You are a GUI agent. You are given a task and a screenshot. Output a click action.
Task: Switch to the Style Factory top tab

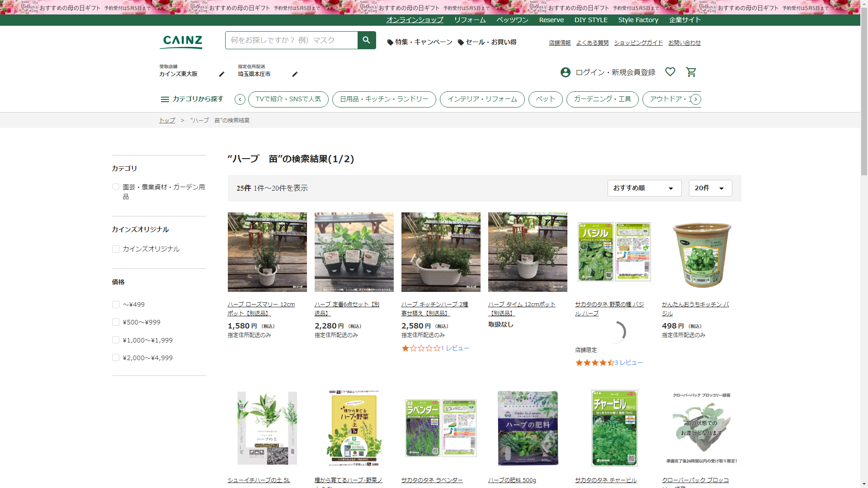point(638,20)
